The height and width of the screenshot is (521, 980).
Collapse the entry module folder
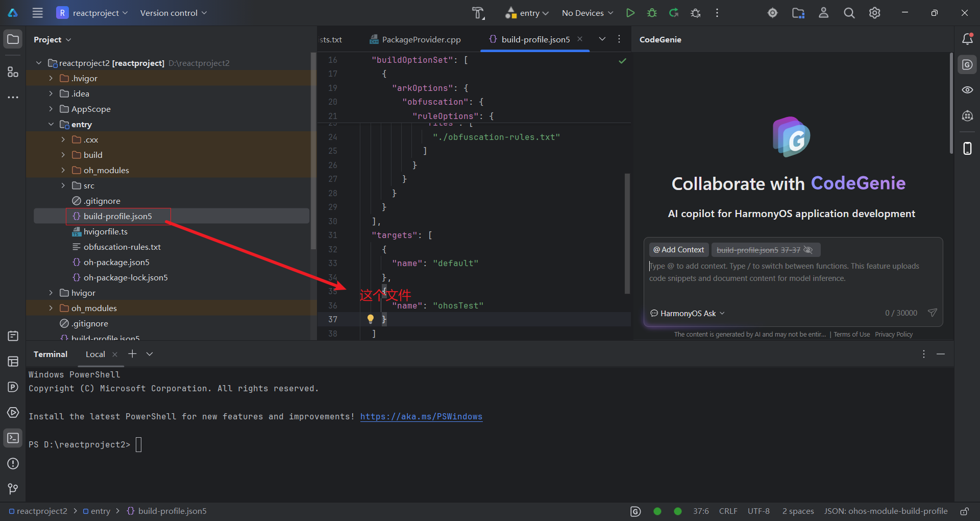[x=51, y=124]
